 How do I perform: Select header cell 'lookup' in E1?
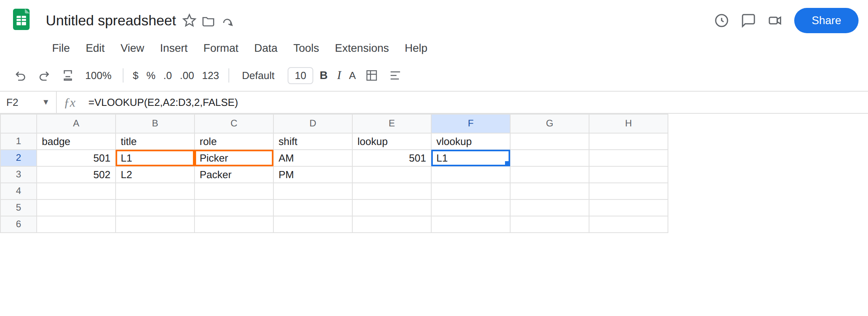point(392,141)
